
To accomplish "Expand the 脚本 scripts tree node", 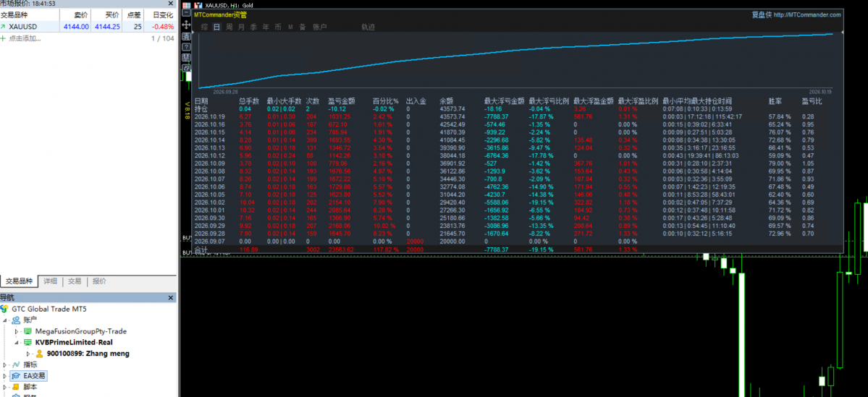I will point(6,387).
